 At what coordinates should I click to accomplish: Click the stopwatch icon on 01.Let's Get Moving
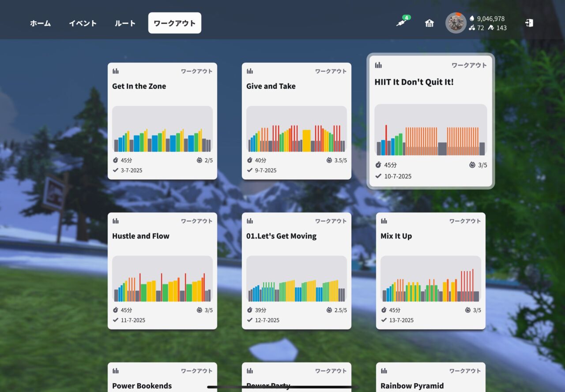pyautogui.click(x=250, y=310)
